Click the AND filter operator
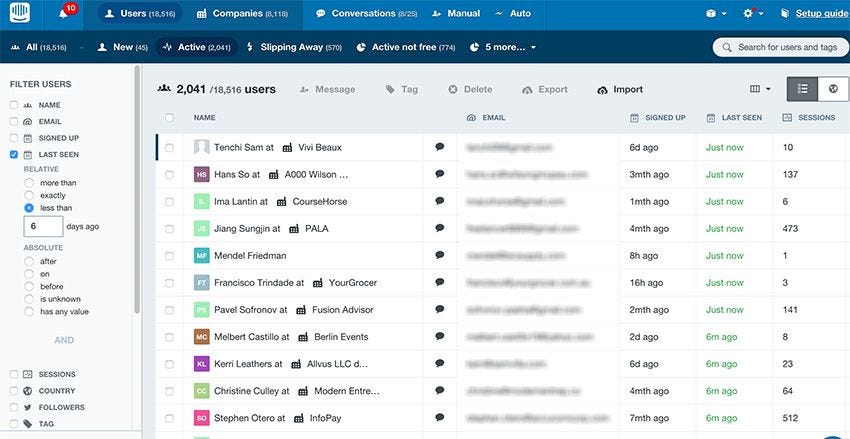 64,340
